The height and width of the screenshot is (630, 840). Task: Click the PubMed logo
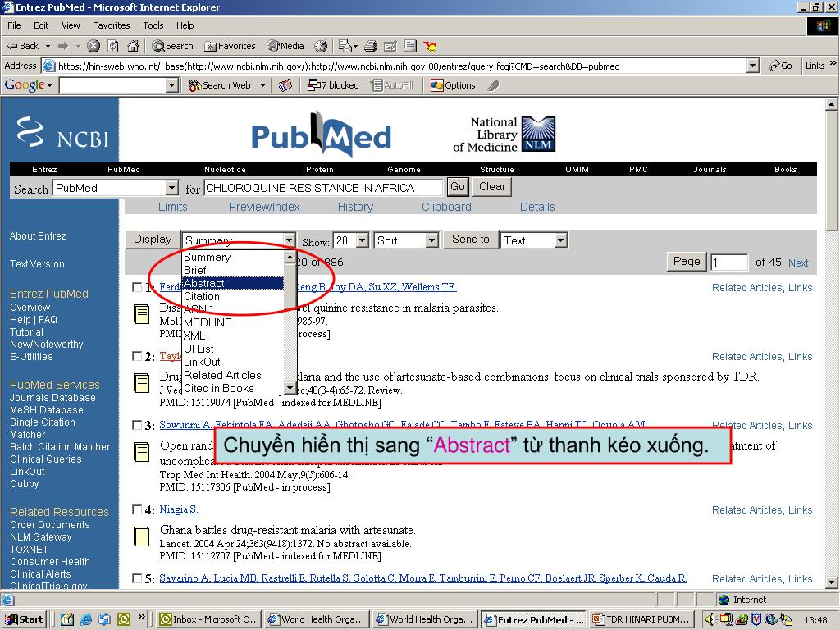(322, 134)
